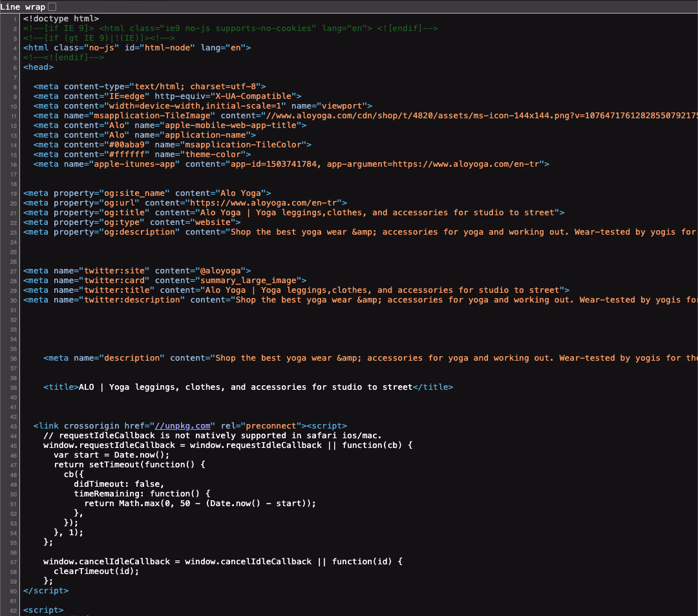This screenshot has width=698, height=616.
Task: Click 'return setTimeout(function() {' line
Action: point(129,465)
